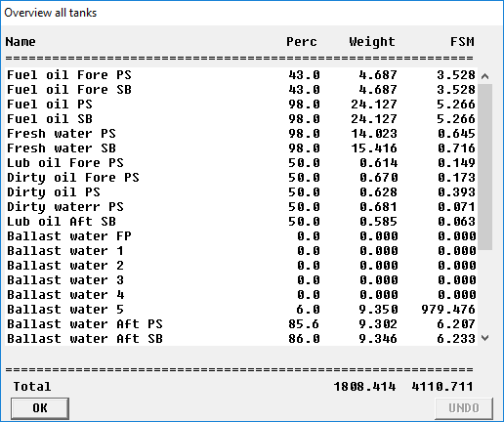The width and height of the screenshot is (504, 422).
Task: Select the Ballast water Aft PS row
Action: coord(241,324)
